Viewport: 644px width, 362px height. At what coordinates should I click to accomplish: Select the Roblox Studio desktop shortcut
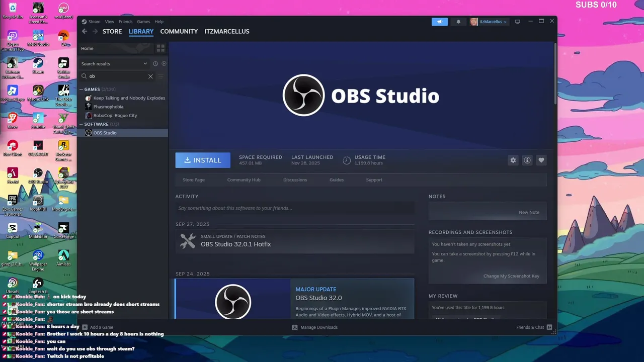63,68
